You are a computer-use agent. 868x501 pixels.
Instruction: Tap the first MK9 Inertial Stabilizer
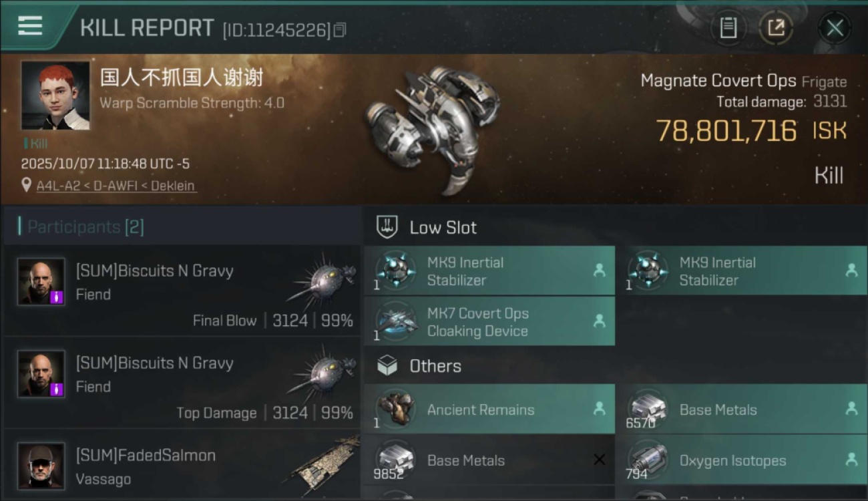489,271
